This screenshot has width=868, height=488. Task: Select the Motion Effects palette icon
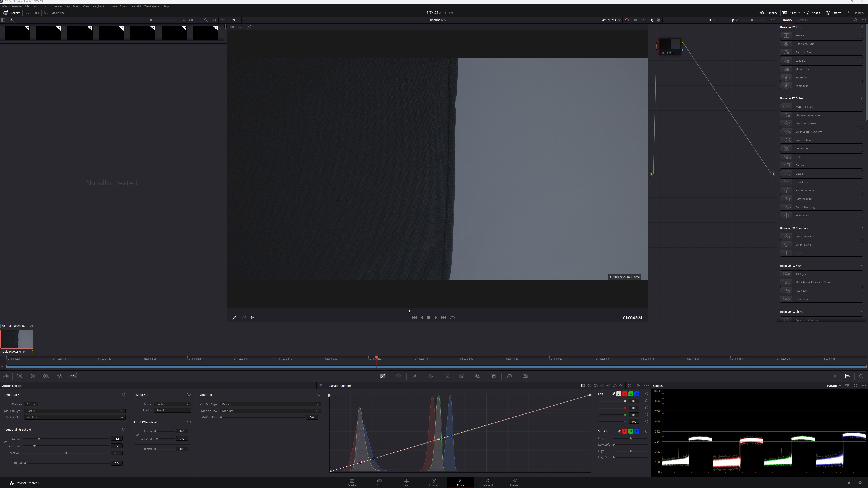[74, 376]
